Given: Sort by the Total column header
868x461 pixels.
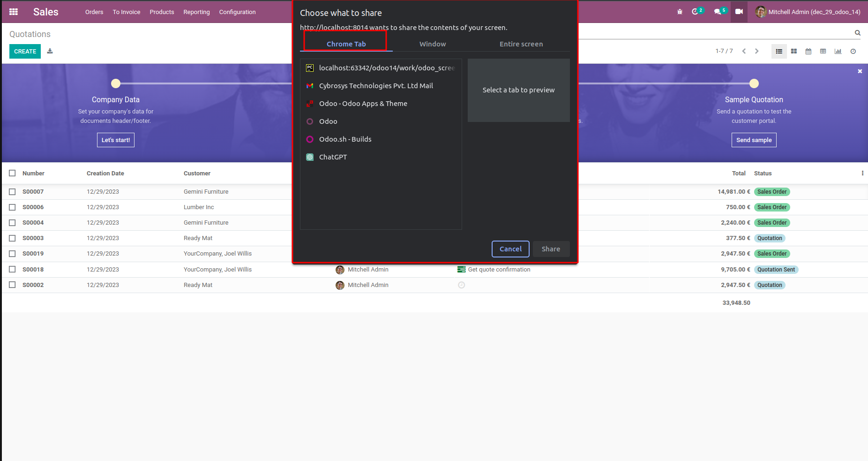Looking at the screenshot, I should (739, 174).
